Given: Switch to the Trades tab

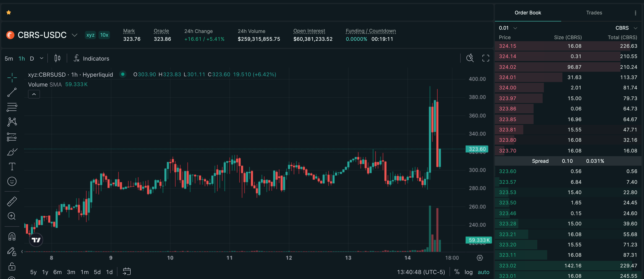Looking at the screenshot, I should tap(594, 13).
